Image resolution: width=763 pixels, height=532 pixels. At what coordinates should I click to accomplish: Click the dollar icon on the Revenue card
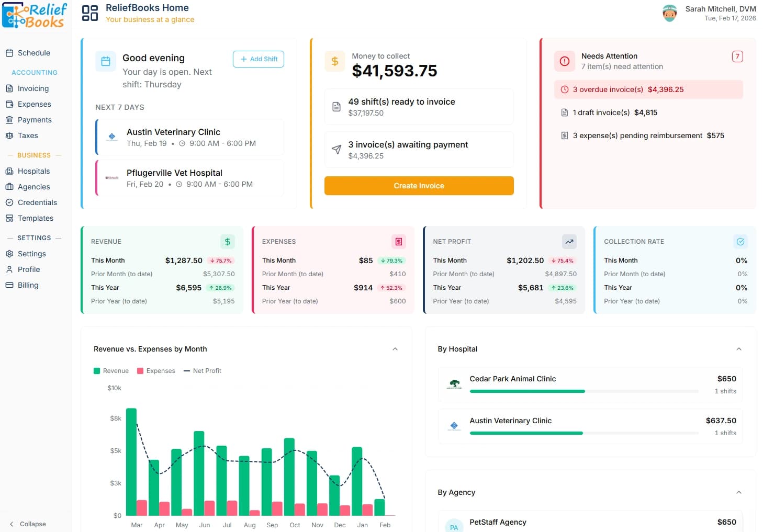(x=227, y=241)
